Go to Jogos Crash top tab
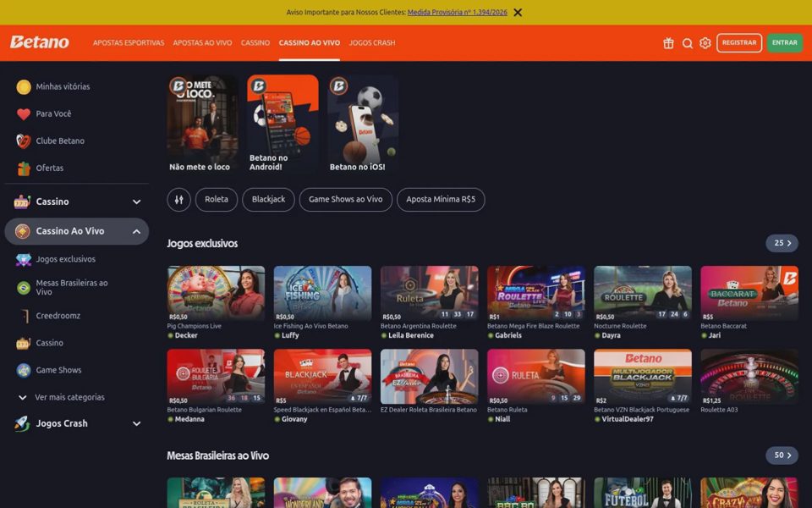The height and width of the screenshot is (508, 812). (x=372, y=43)
